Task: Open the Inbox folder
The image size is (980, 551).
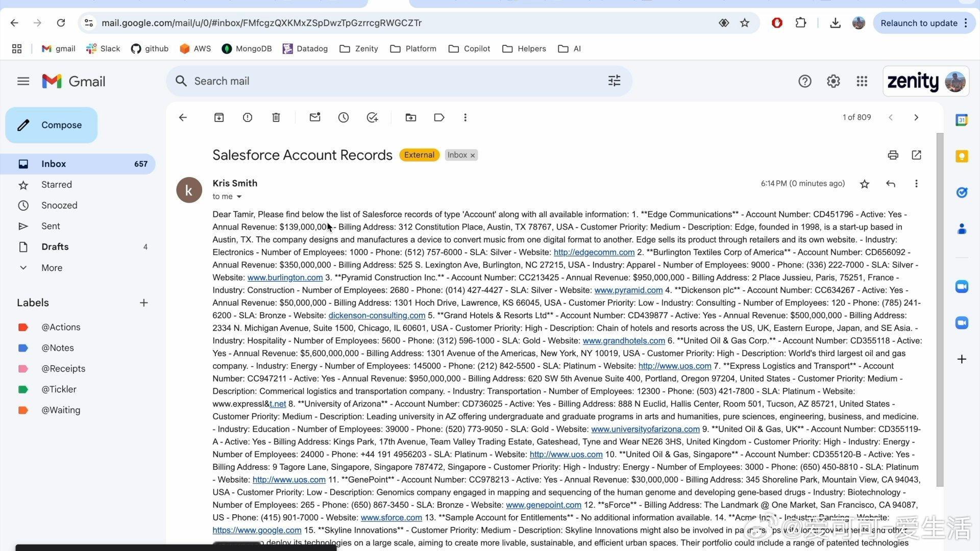Action: (78, 164)
